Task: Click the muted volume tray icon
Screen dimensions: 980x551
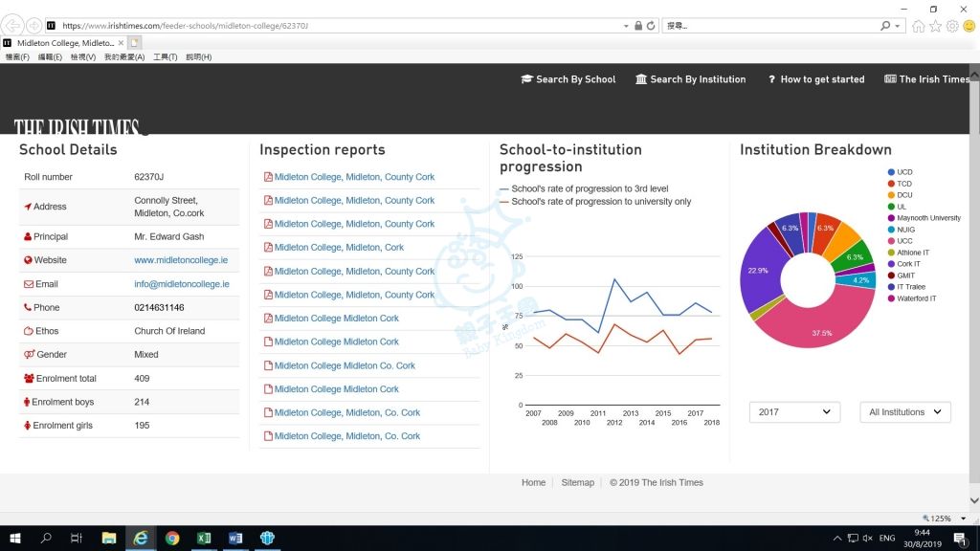Action: 868,538
